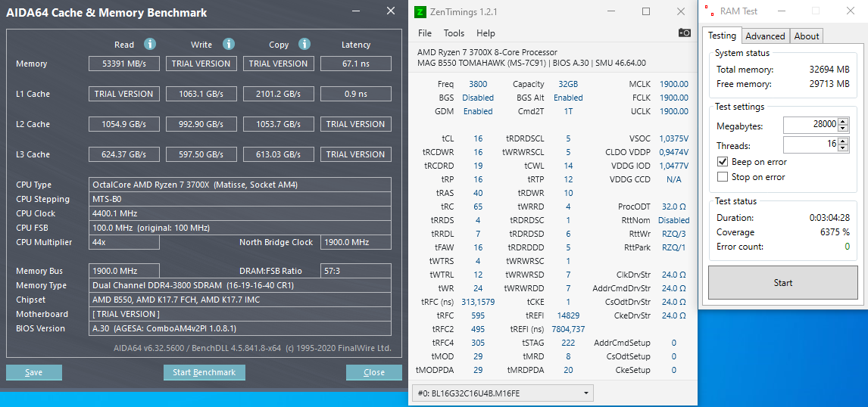
Task: Click the VSOC value 1,0375V
Action: coord(673,138)
